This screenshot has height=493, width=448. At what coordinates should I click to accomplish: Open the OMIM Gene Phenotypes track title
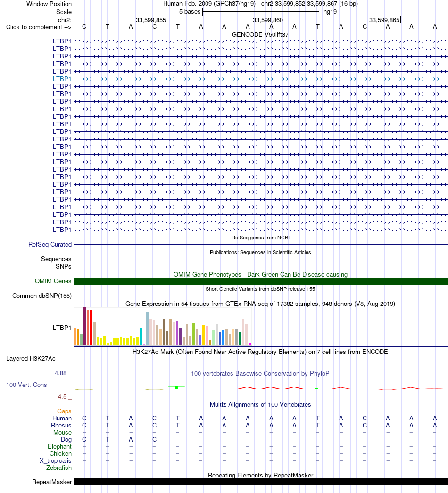[x=260, y=274]
